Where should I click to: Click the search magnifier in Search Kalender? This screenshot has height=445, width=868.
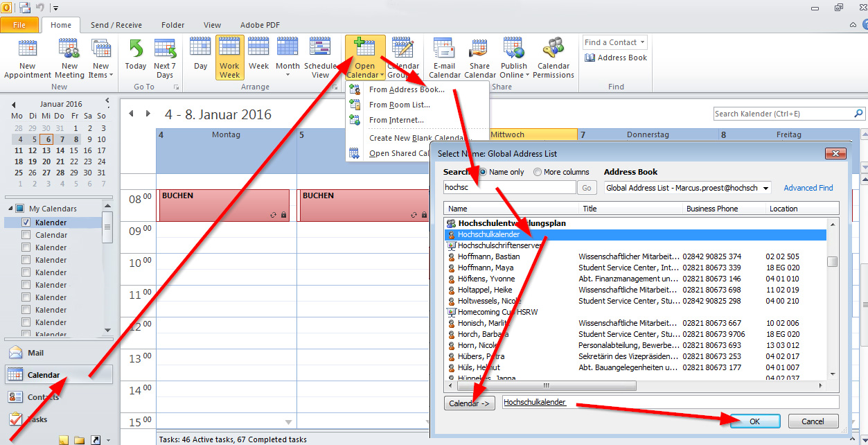coord(858,114)
